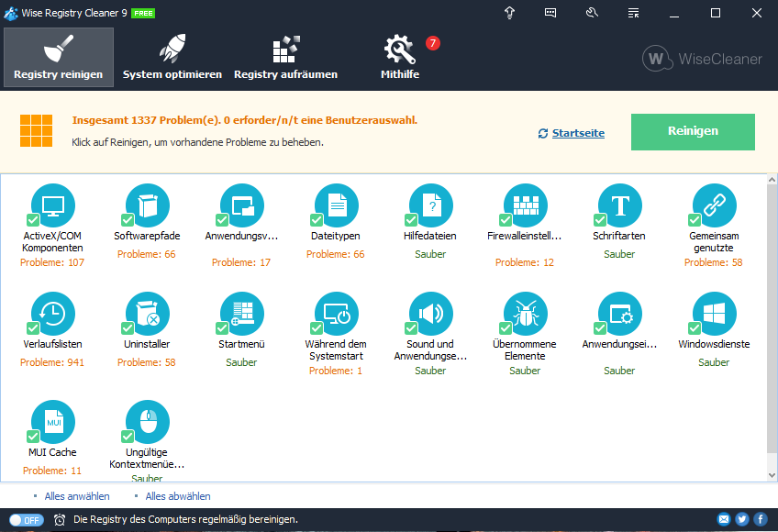Viewport: 778px width, 532px height.
Task: Click the wrench settings icon in title bar
Action: (x=592, y=13)
